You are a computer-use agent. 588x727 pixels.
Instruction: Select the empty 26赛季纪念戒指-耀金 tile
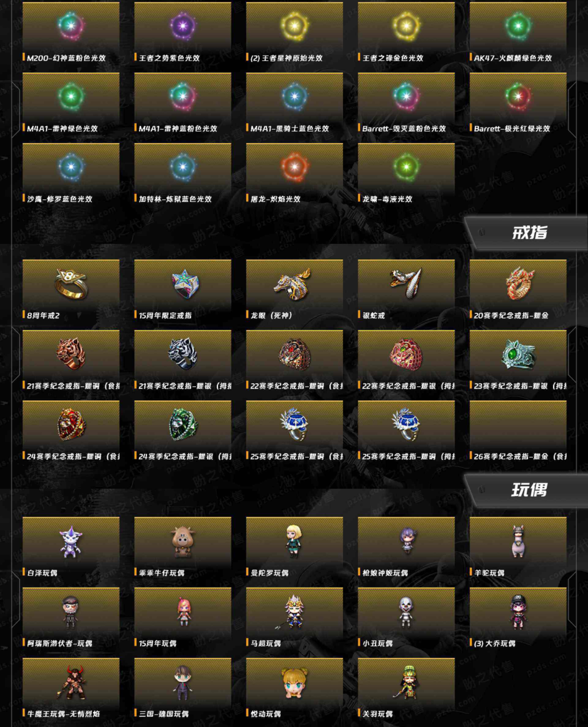pos(518,431)
